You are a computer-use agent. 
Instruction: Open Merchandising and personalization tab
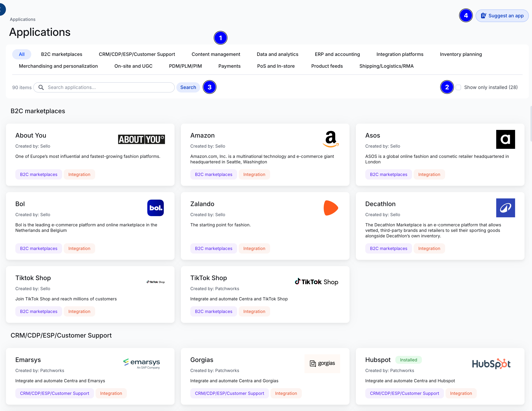[x=58, y=66]
